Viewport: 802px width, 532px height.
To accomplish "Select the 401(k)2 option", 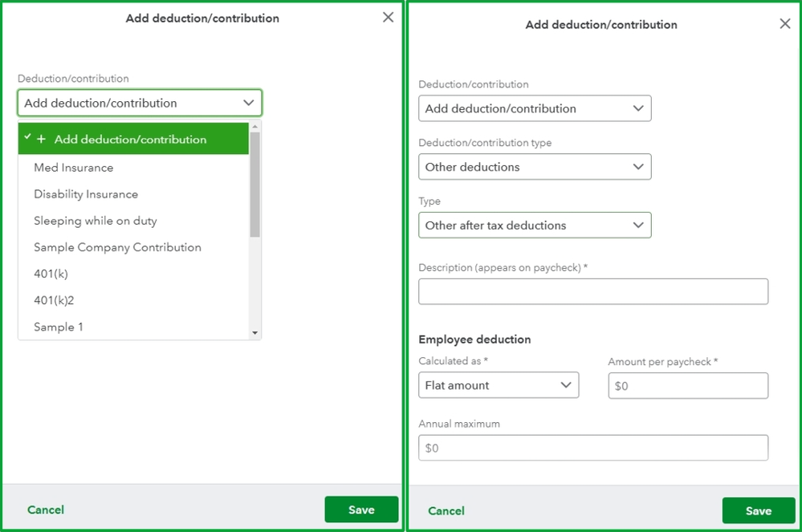I will click(54, 300).
